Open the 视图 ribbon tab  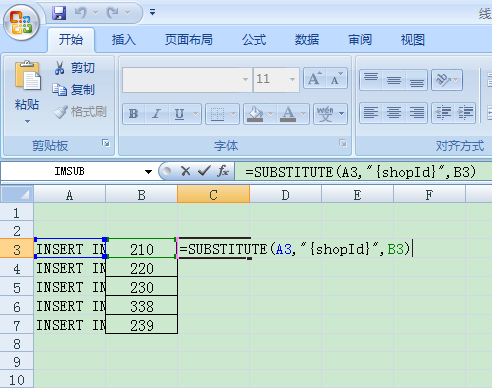(413, 40)
